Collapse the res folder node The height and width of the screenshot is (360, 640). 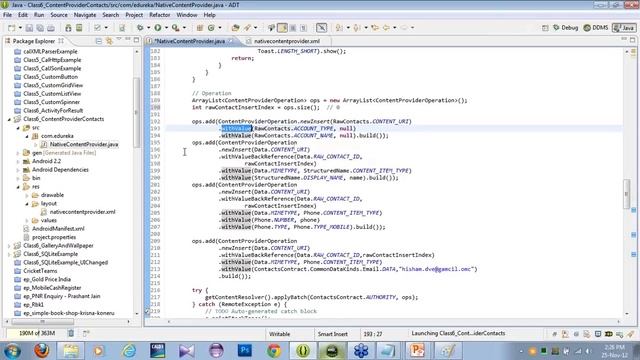(x=18, y=187)
